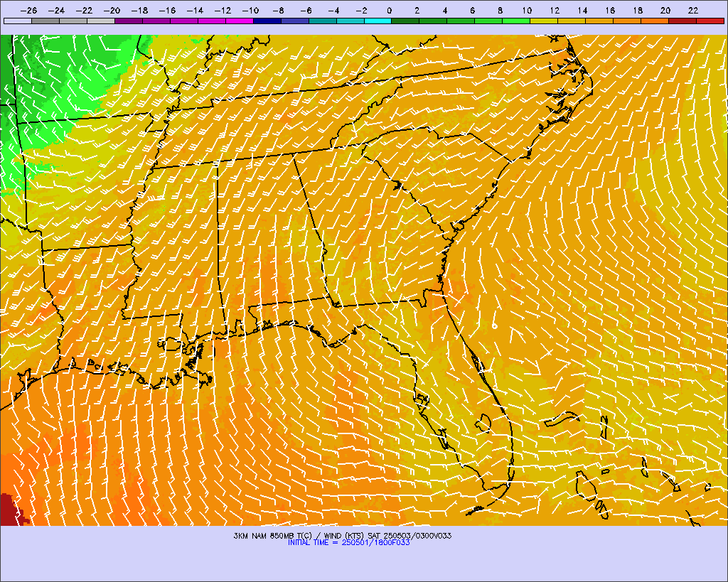Click the -26 label on the temperature scale
The width and height of the screenshot is (728, 582).
28,11
